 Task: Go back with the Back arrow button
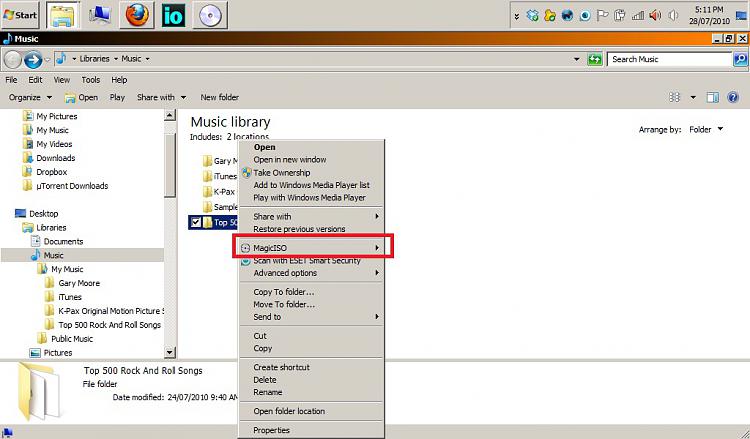click(13, 59)
